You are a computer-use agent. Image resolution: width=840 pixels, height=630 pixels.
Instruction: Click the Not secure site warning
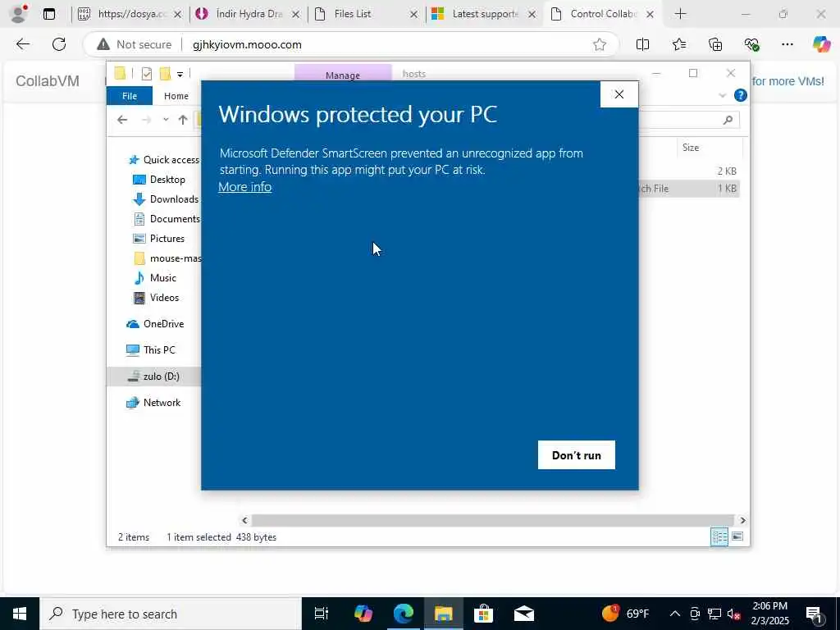click(x=135, y=44)
